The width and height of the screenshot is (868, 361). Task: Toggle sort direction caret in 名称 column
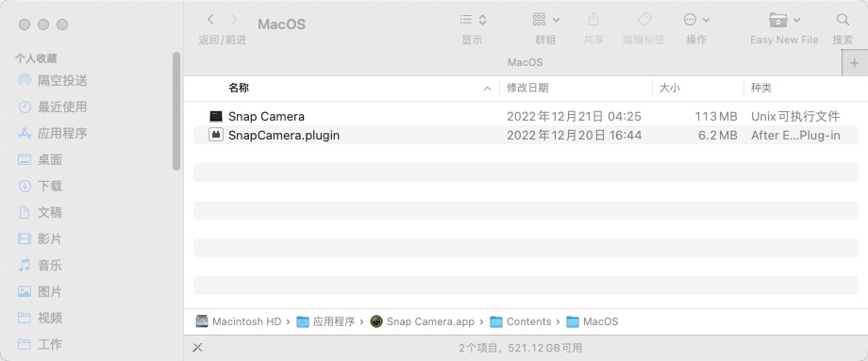487,89
